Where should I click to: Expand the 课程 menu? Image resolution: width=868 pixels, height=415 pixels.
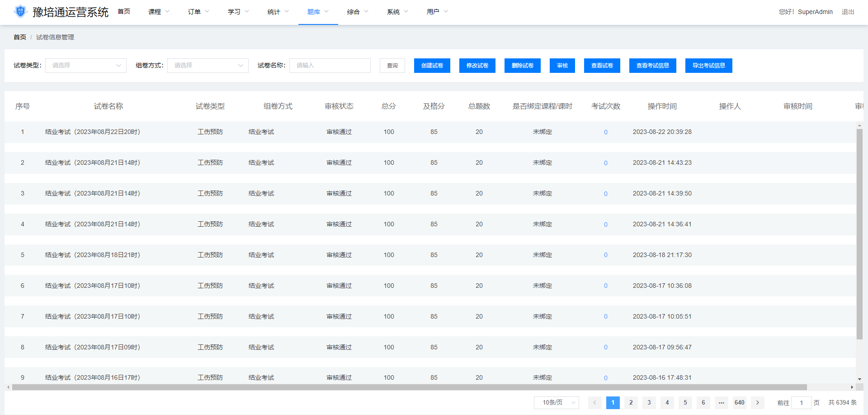coord(159,12)
